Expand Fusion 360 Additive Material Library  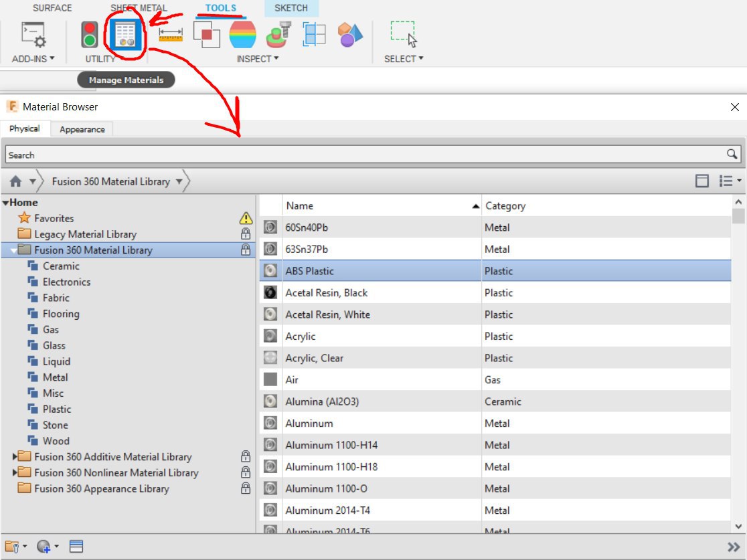pyautogui.click(x=14, y=457)
